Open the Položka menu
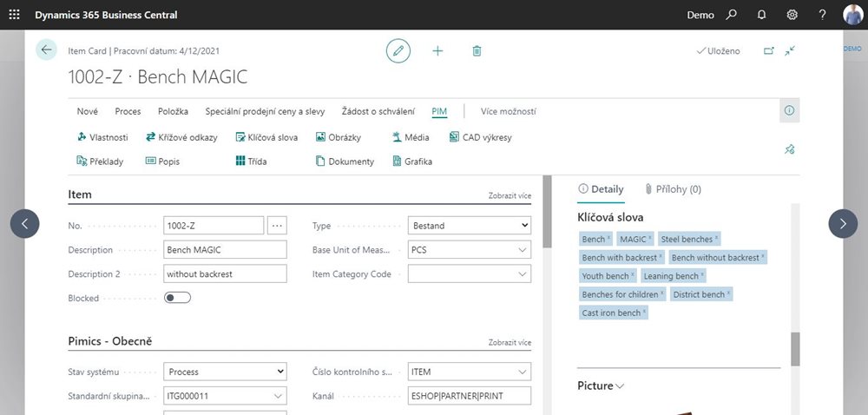The height and width of the screenshot is (415, 868). pyautogui.click(x=173, y=111)
